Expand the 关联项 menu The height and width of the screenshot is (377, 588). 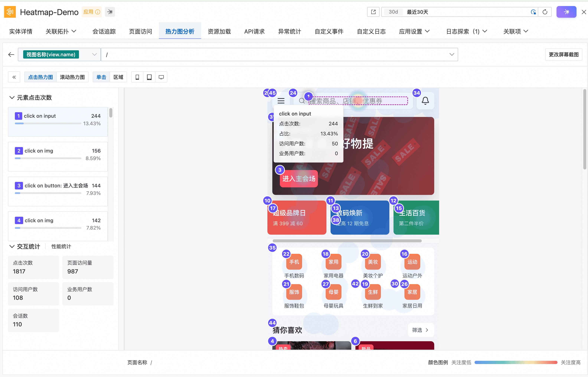(516, 31)
